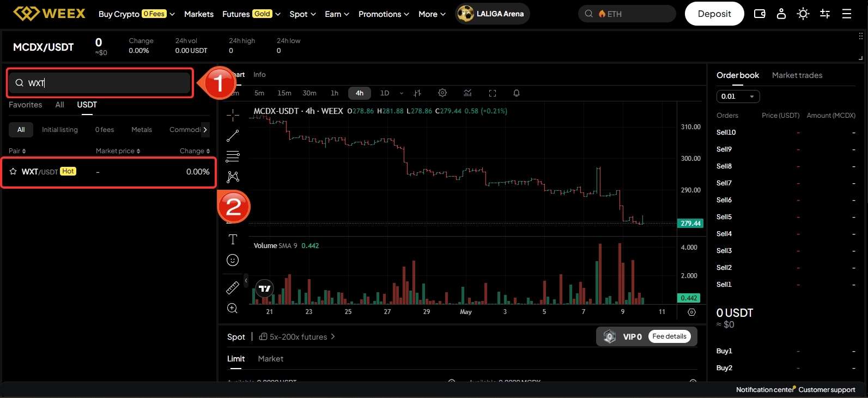The height and width of the screenshot is (398, 868).
Task: Select the trend line drawing tool
Action: click(x=233, y=136)
